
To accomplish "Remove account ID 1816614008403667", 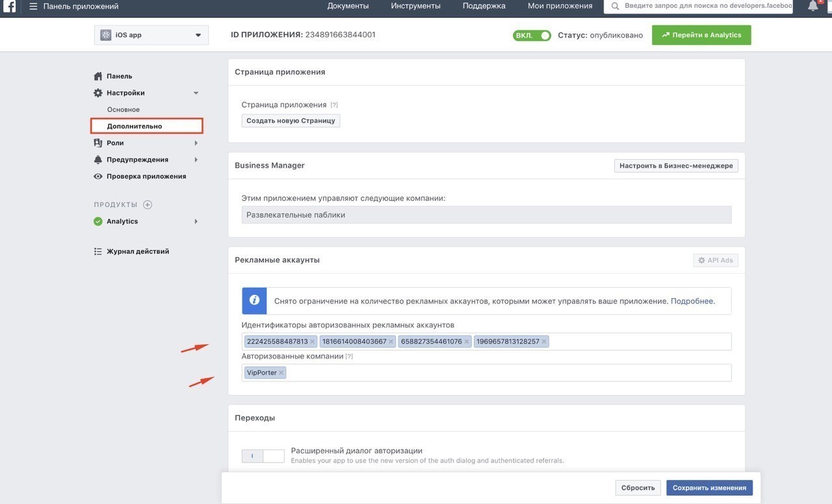I will click(391, 342).
